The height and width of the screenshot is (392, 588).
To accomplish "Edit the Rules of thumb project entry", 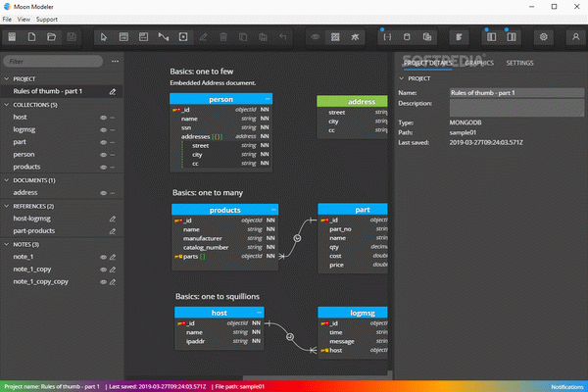I will [x=112, y=91].
